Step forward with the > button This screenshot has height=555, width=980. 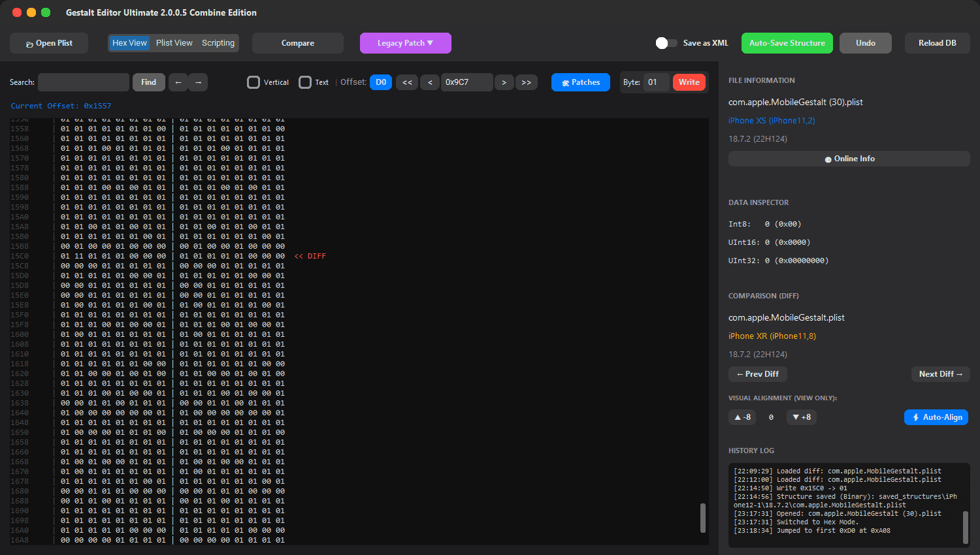point(504,82)
